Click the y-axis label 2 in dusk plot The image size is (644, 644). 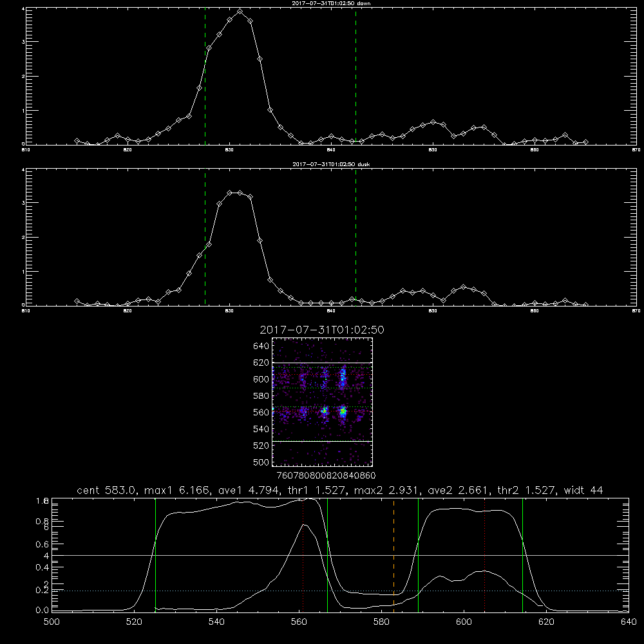click(x=23, y=238)
